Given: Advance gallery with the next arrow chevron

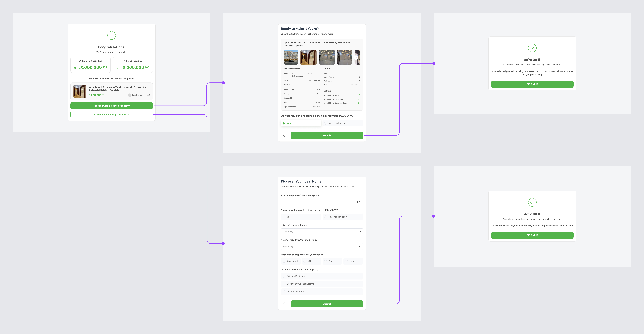Looking at the screenshot, I should click(356, 58).
